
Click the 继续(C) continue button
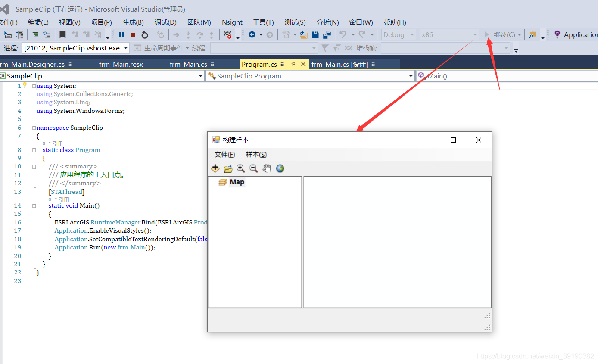pyautogui.click(x=500, y=35)
